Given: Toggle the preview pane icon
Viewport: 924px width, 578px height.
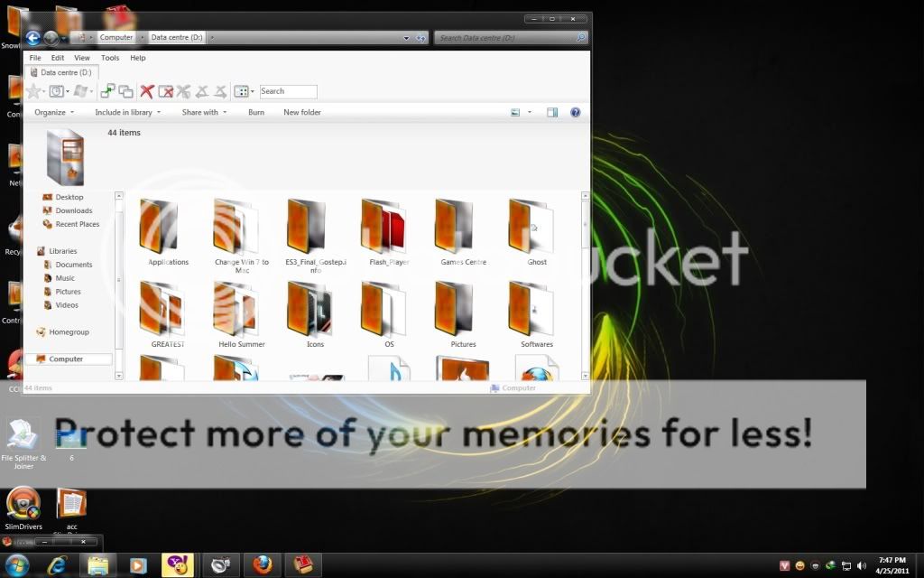Looking at the screenshot, I should (552, 112).
